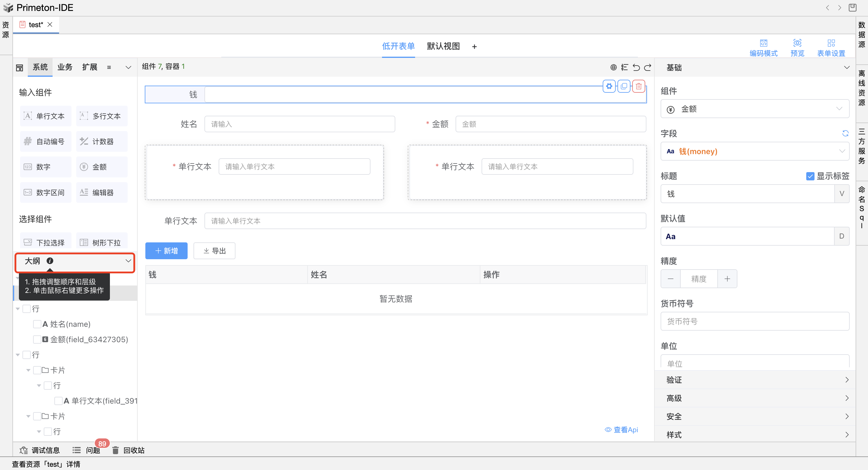Open settings gear icon on 钱 field
868x470 pixels.
tap(609, 86)
